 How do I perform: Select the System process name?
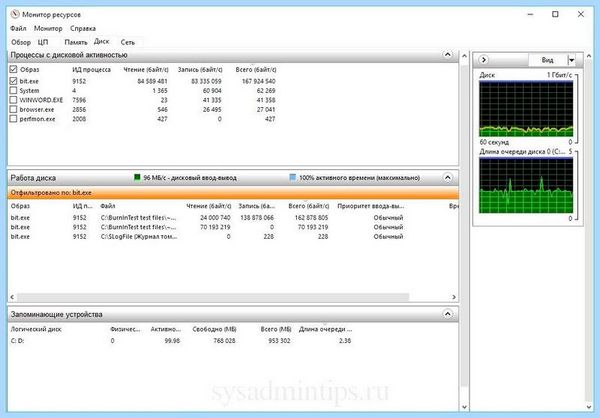[x=29, y=91]
